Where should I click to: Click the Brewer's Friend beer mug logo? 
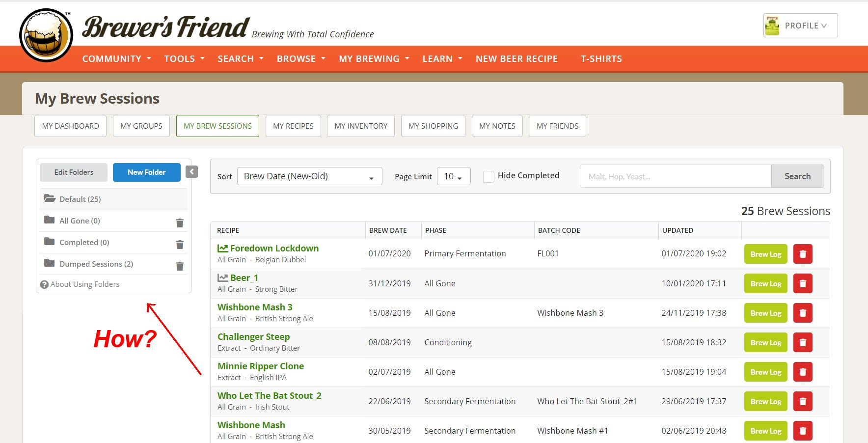(x=46, y=35)
